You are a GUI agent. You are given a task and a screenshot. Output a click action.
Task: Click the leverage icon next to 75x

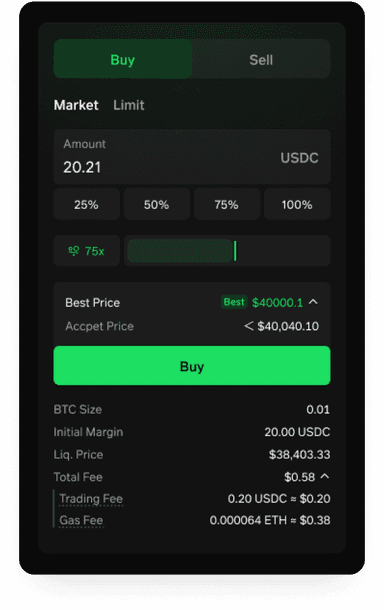[x=74, y=251]
